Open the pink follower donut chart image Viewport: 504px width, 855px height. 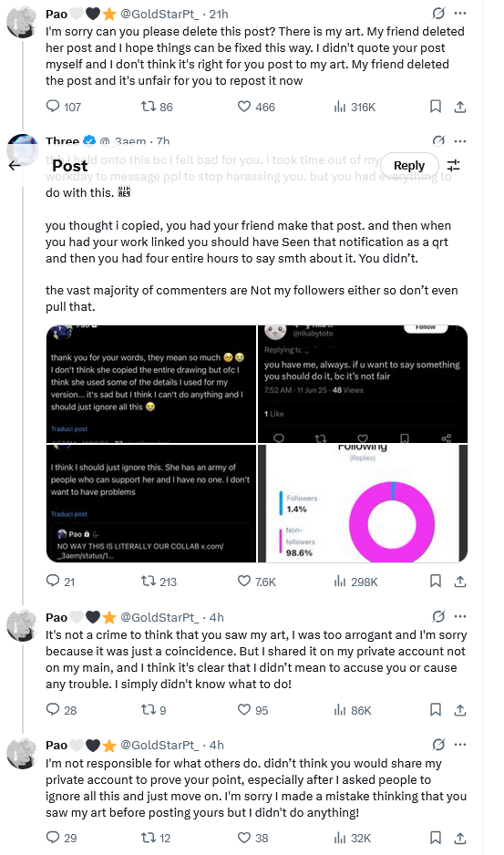point(363,503)
